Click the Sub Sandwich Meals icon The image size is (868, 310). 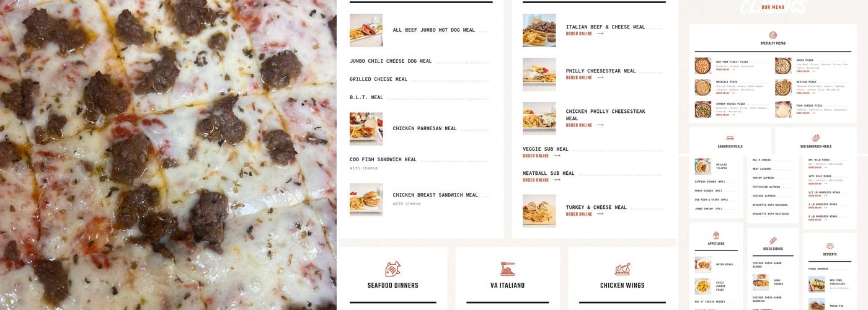pyautogui.click(x=816, y=138)
